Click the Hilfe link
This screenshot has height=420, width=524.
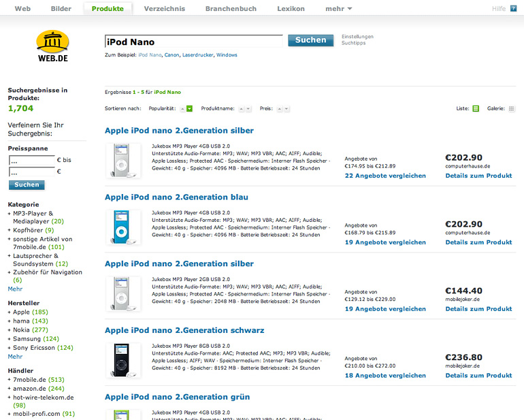pos(499,9)
